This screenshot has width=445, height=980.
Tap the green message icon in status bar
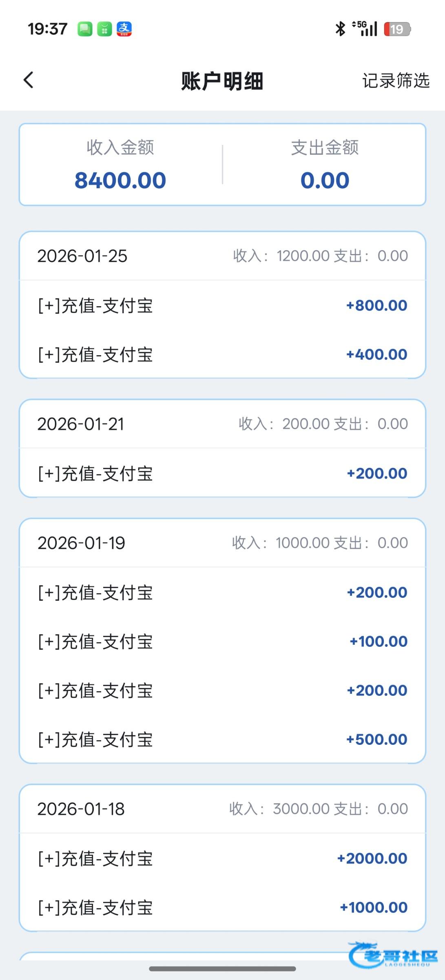pos(85,29)
